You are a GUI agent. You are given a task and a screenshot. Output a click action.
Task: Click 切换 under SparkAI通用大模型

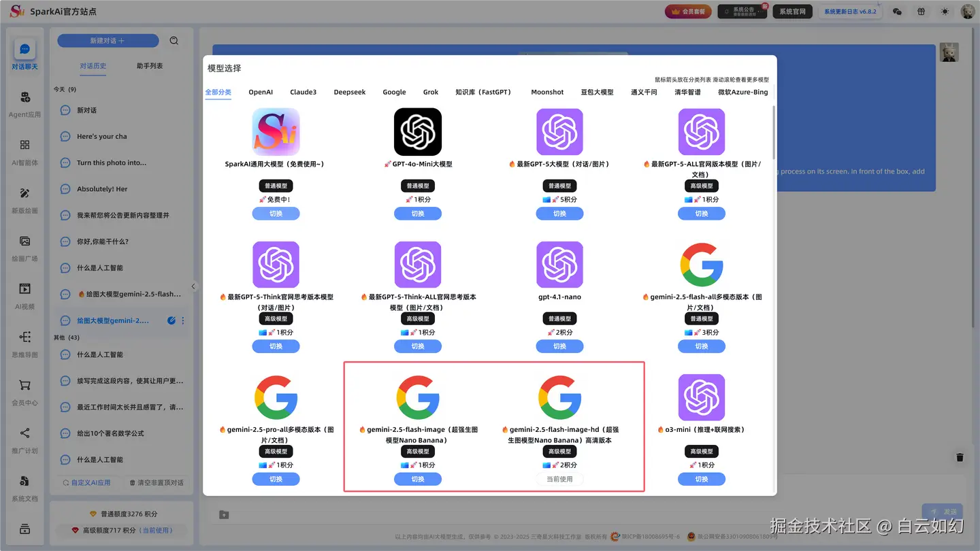(276, 214)
